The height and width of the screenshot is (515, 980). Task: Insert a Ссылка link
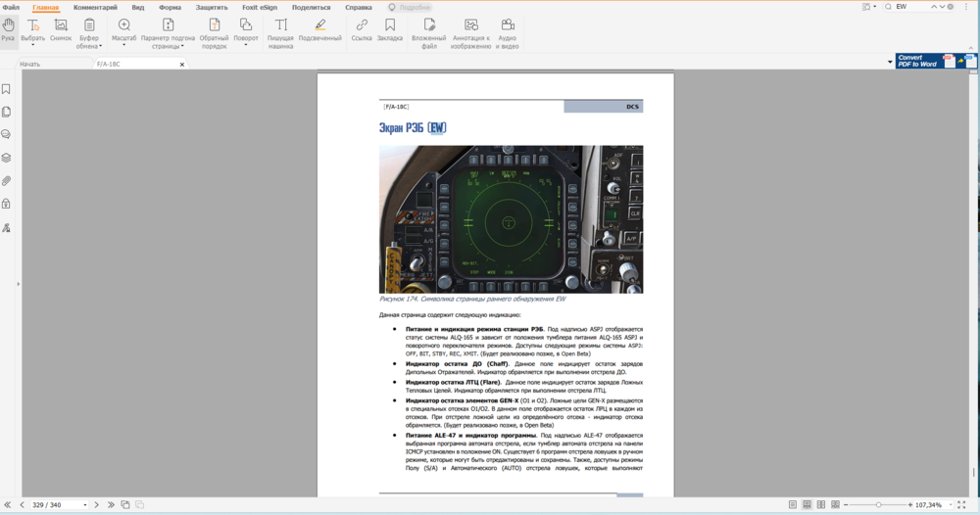tap(362, 30)
